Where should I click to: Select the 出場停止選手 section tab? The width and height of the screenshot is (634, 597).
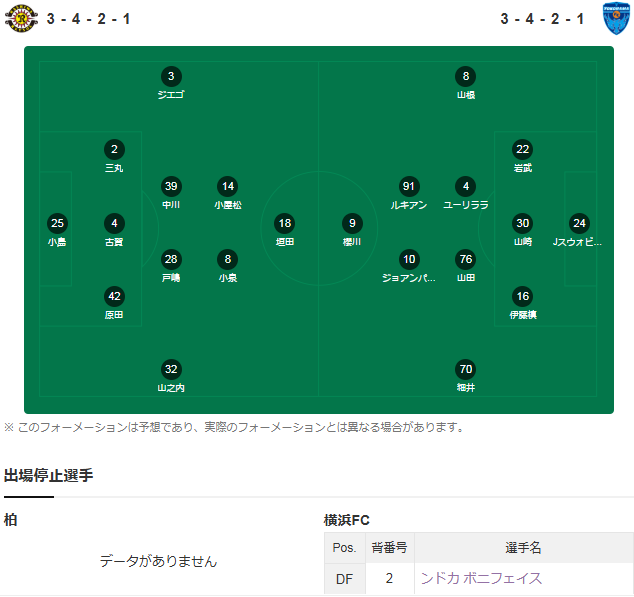point(49,476)
